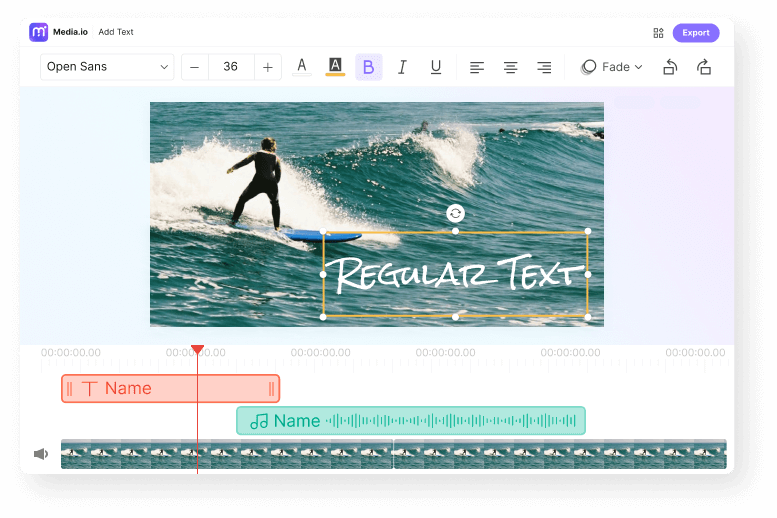Increase font size with plus button

click(x=267, y=67)
